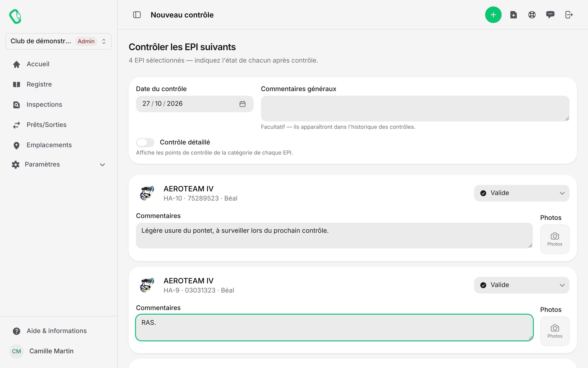Click the CM avatar for Camille Martin
588x368 pixels.
(x=17, y=351)
